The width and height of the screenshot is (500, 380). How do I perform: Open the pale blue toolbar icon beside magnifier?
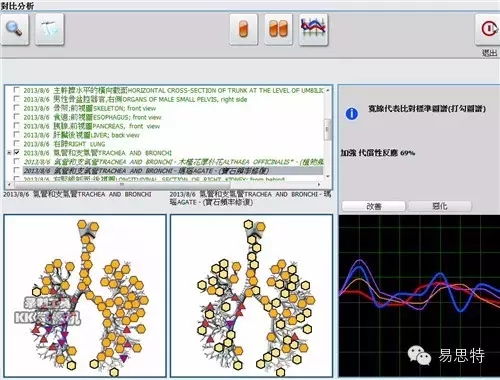(49, 29)
